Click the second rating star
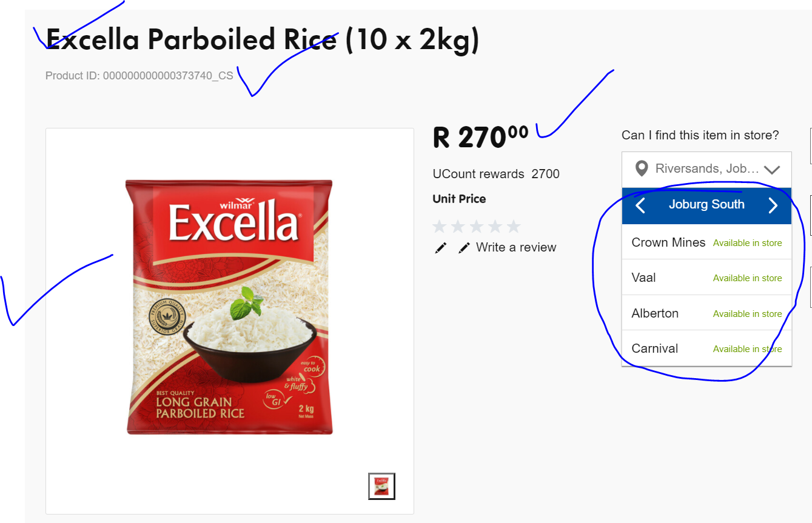812x523 pixels. tap(458, 227)
